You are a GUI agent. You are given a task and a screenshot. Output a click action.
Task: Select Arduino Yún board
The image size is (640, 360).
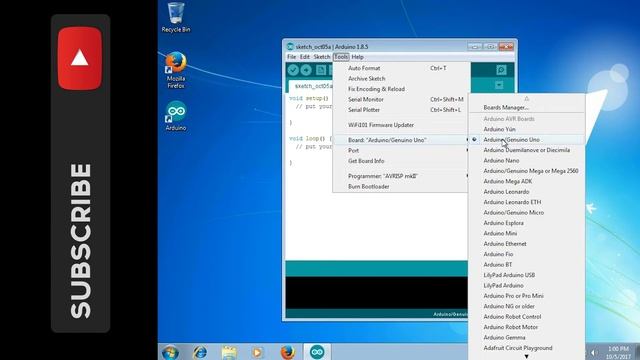[527, 129]
